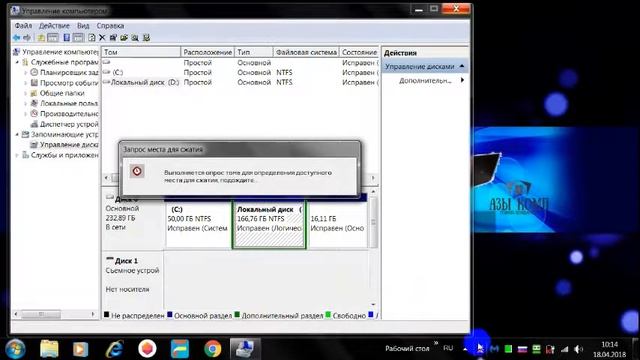The width and height of the screenshot is (640, 360).
Task: Select Планировщик заданий in the tree
Action: [64, 73]
